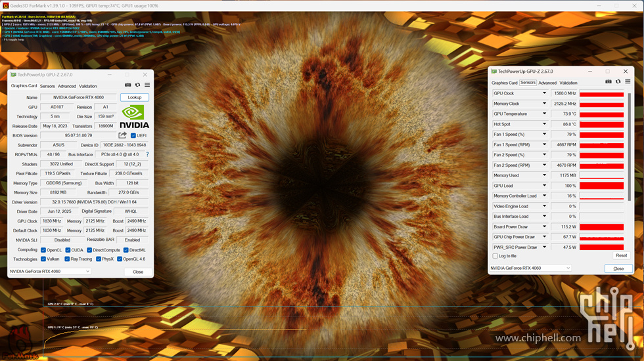This screenshot has width=644, height=361.
Task: Click the GPU Load red sensor graph bar
Action: pyautogui.click(x=602, y=186)
